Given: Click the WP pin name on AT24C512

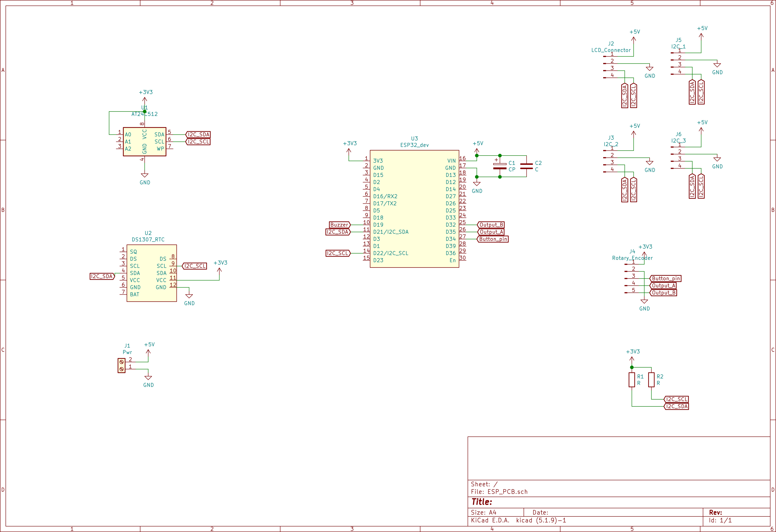Looking at the screenshot, I should tap(161, 149).
